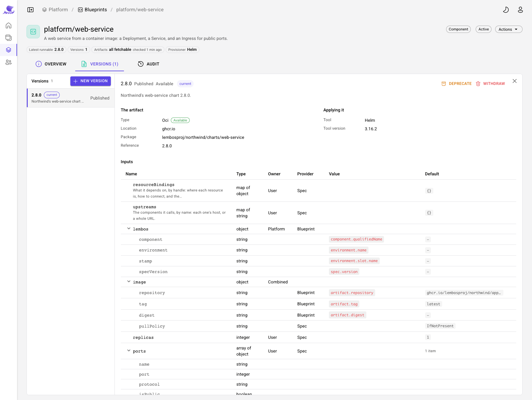Click the Active status badge
Viewport: 532px width, 400px height.
coord(484,29)
